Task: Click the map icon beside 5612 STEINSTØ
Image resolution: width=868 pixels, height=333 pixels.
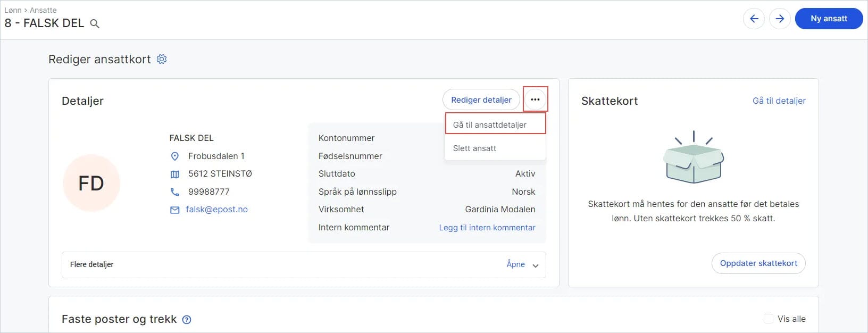Action: click(x=174, y=174)
